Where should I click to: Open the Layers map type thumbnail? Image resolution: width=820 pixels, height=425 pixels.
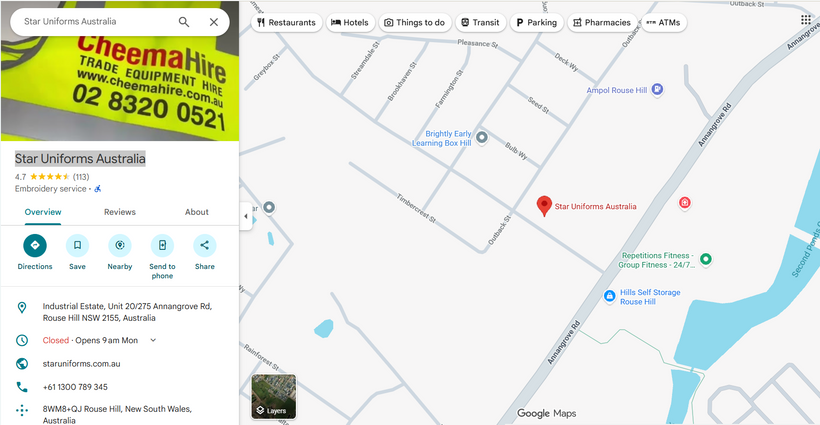click(x=274, y=396)
